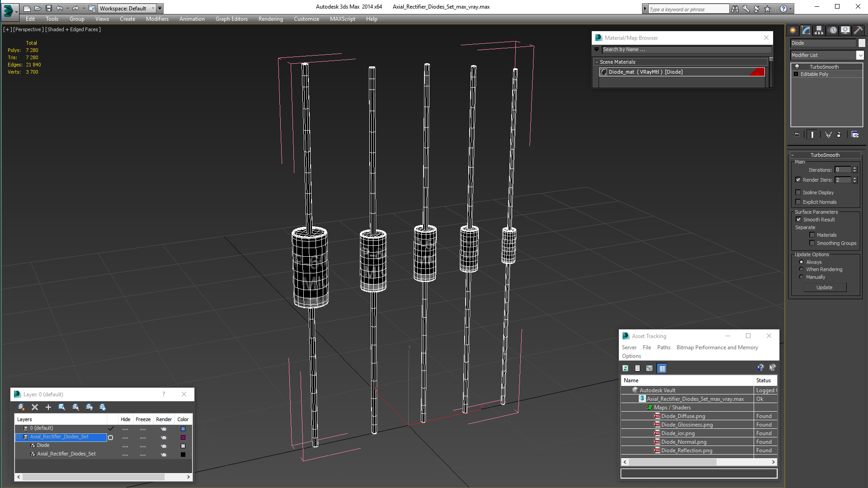
Task: Click Select Highlighted Objects and Layers icon
Action: [x=62, y=407]
